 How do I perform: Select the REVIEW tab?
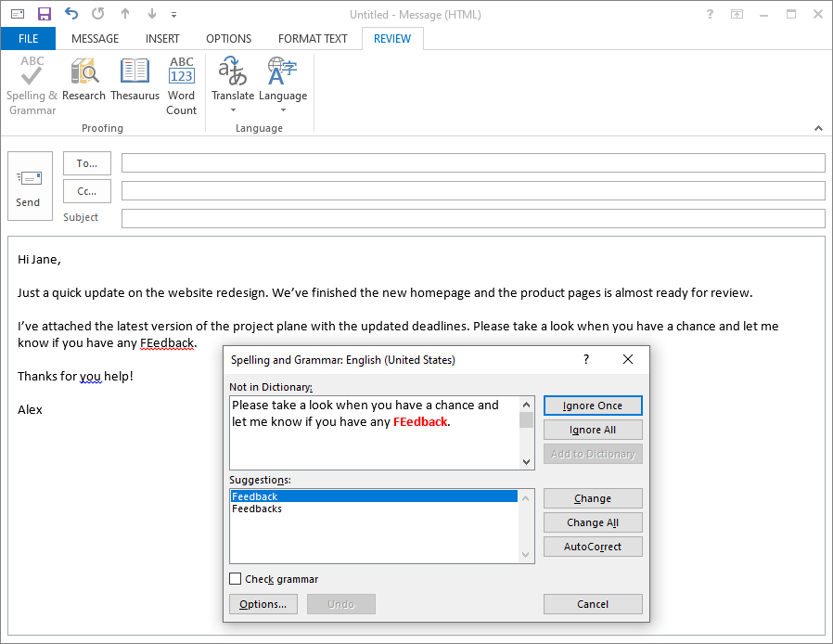pos(392,39)
